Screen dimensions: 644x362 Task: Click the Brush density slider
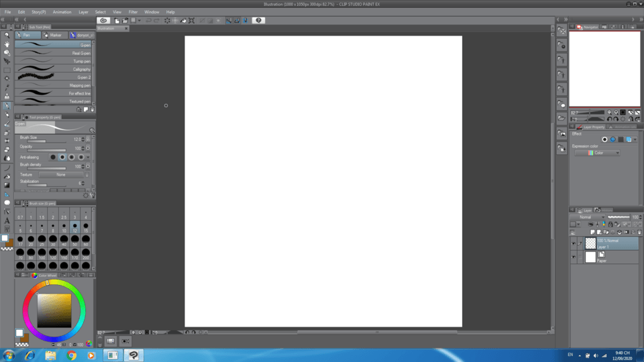tap(46, 169)
